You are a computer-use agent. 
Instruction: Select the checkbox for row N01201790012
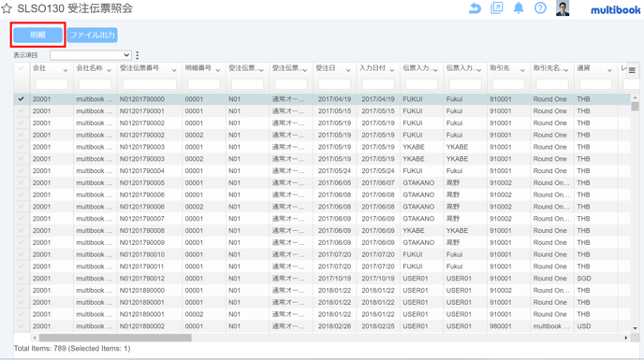point(21,279)
